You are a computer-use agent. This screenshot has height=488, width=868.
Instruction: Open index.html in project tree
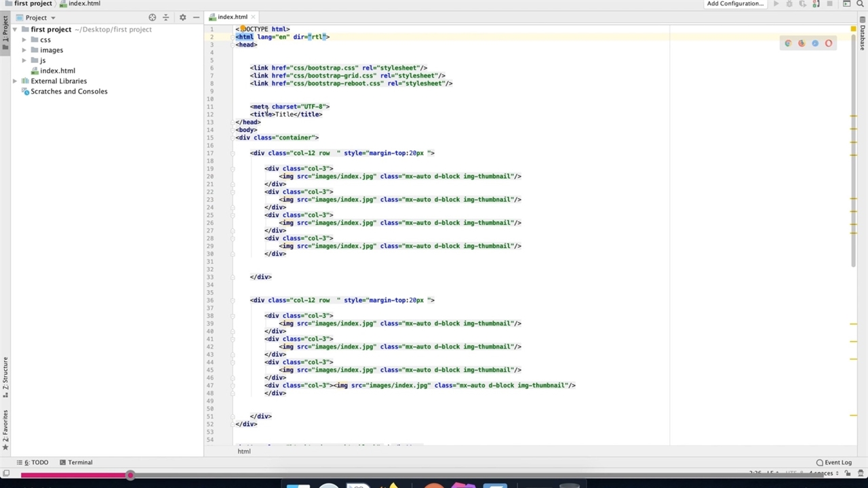(57, 70)
